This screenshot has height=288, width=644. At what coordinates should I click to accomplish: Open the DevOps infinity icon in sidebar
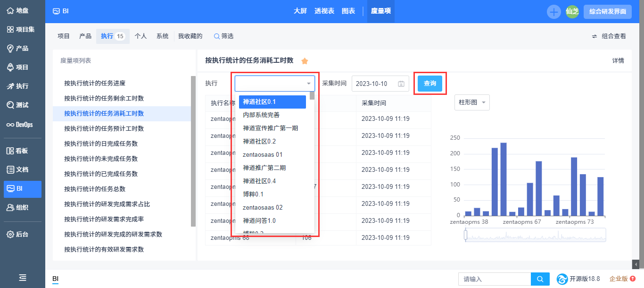point(10,125)
